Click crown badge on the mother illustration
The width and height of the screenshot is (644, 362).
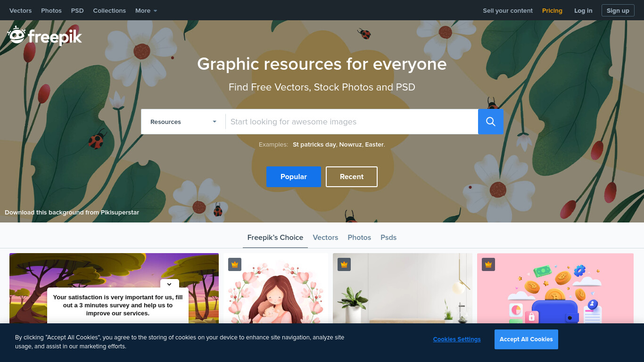point(235,264)
